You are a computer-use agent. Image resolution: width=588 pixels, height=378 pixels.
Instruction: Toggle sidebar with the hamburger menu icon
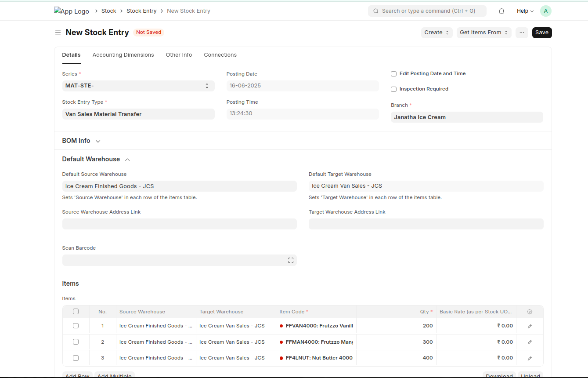point(58,33)
